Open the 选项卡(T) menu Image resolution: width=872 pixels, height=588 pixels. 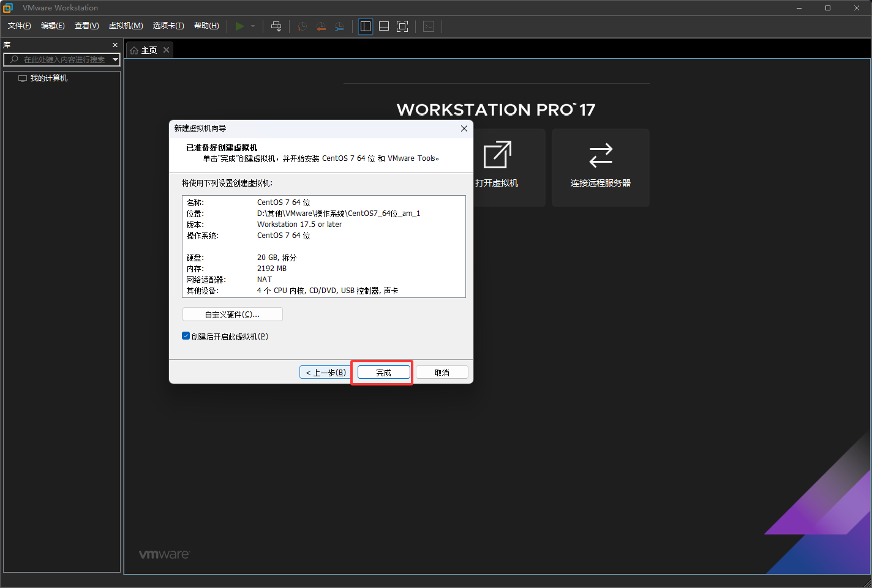(x=168, y=26)
